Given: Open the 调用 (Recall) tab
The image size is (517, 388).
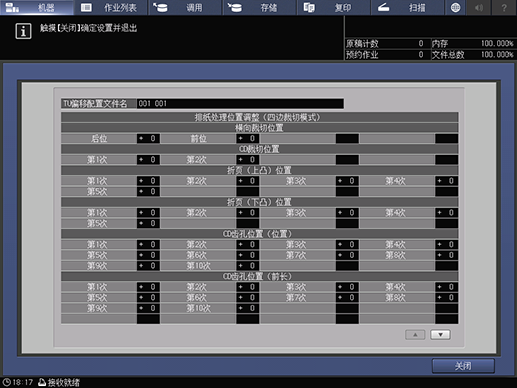Looking at the screenshot, I should [x=185, y=7].
